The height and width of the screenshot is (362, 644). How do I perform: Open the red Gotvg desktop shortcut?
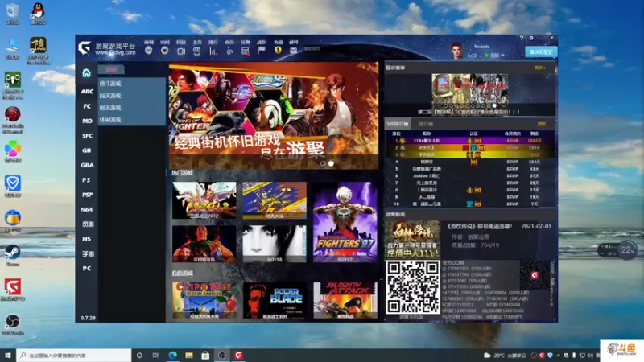point(13,290)
